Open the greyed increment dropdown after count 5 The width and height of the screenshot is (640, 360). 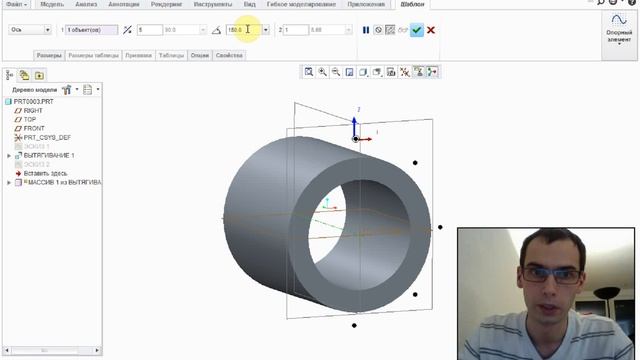pyautogui.click(x=203, y=30)
